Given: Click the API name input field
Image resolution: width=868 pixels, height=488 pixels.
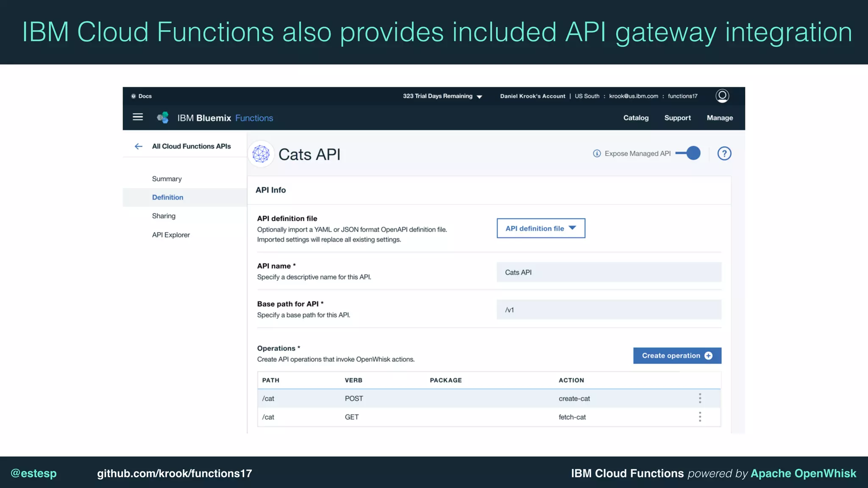Looking at the screenshot, I should pyautogui.click(x=609, y=272).
